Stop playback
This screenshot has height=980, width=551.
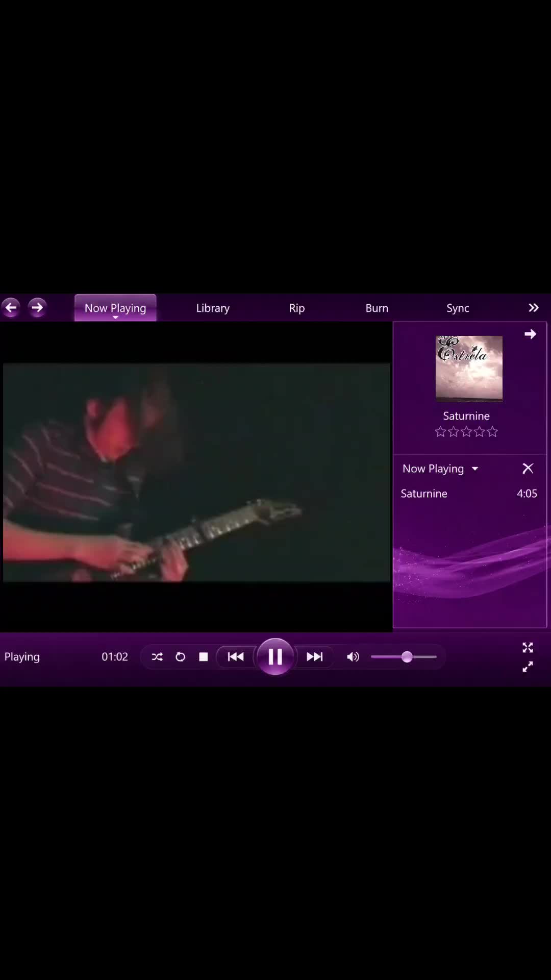(x=204, y=657)
